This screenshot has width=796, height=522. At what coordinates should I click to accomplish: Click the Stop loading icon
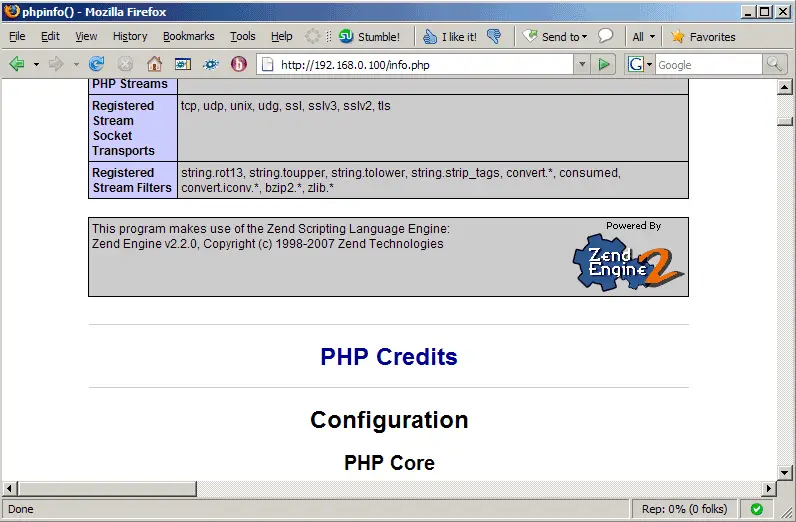point(125,64)
